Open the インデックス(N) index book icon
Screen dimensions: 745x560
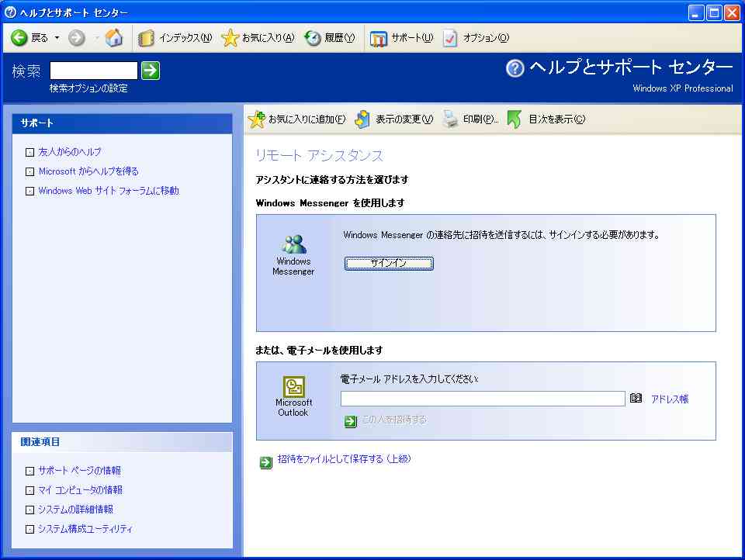point(146,38)
